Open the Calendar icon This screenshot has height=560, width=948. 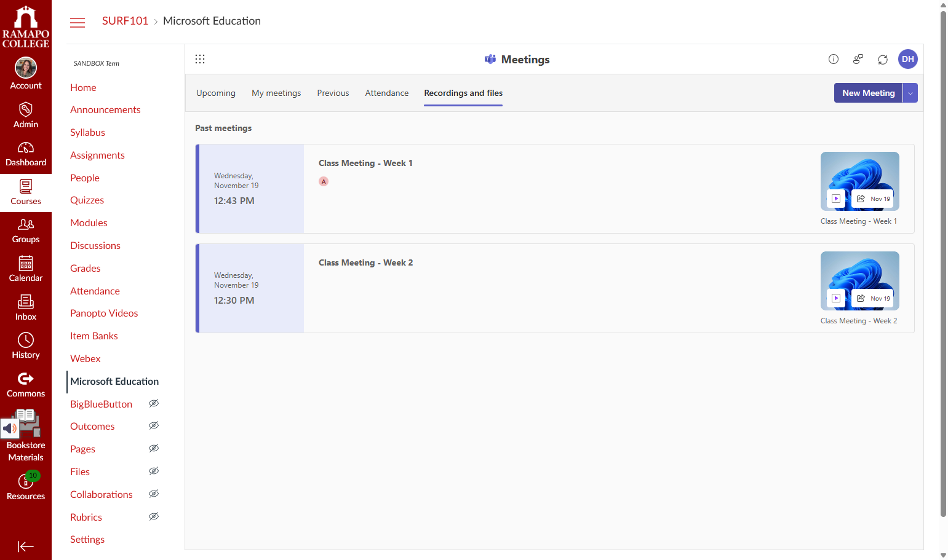[x=26, y=263]
